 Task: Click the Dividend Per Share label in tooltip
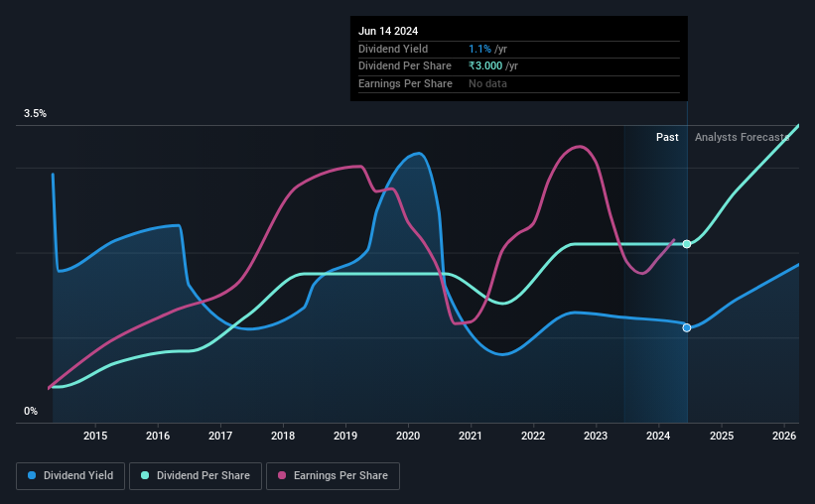(404, 66)
